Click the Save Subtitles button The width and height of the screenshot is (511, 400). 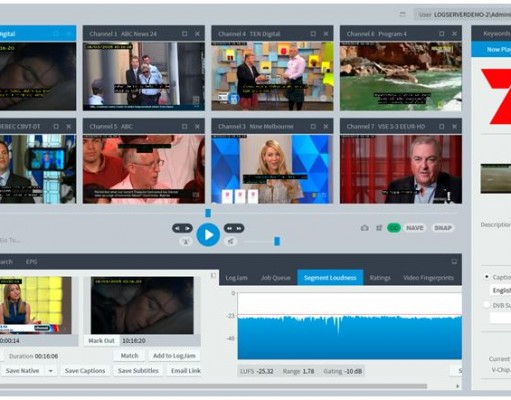pos(138,371)
